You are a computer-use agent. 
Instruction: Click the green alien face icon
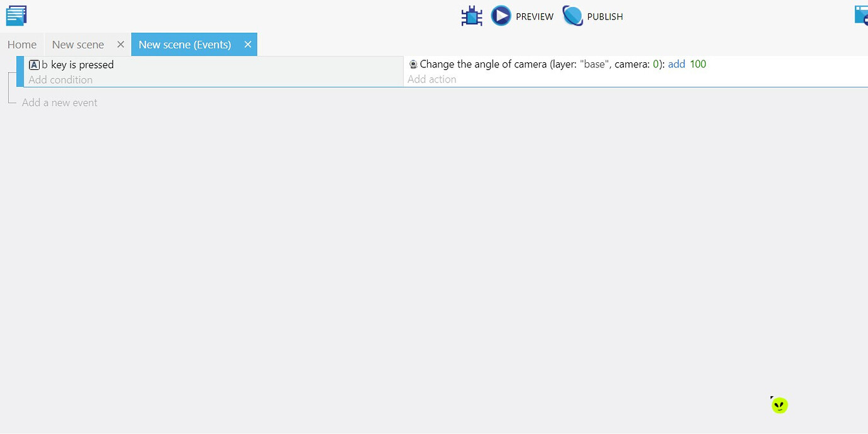(780, 405)
